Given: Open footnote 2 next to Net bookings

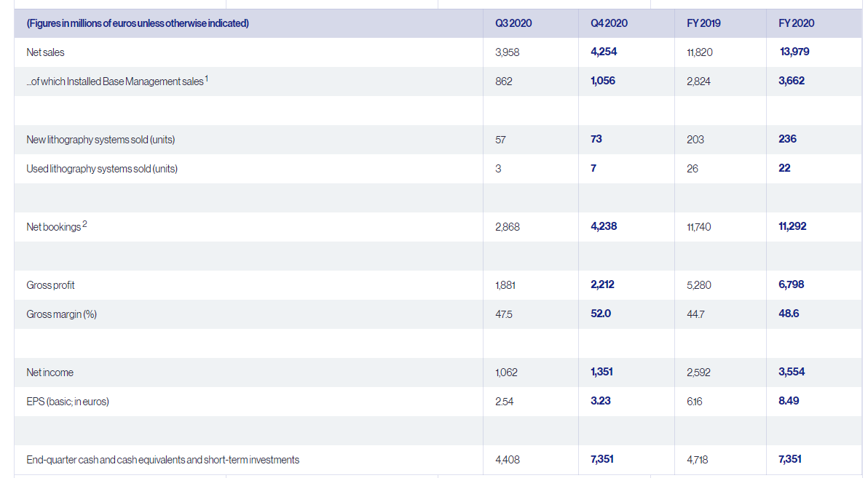Looking at the screenshot, I should pos(84,223).
